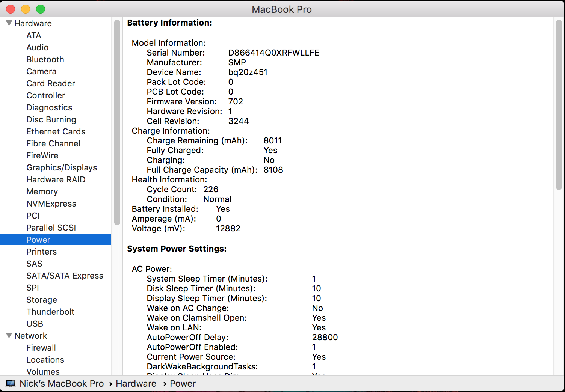This screenshot has height=392, width=565.
Task: Click Nick's MacBook Pro in path bar
Action: 62,384
